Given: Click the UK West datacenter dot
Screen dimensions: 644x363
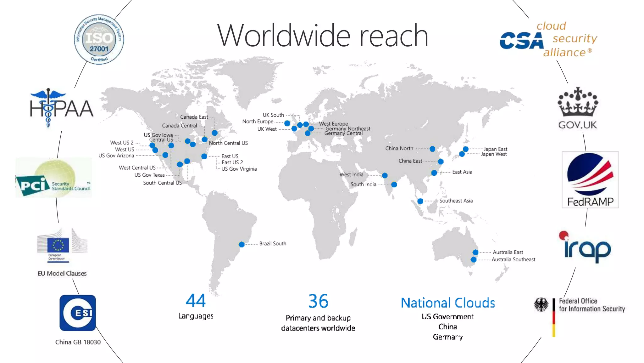Looking at the screenshot, I should click(x=294, y=128).
